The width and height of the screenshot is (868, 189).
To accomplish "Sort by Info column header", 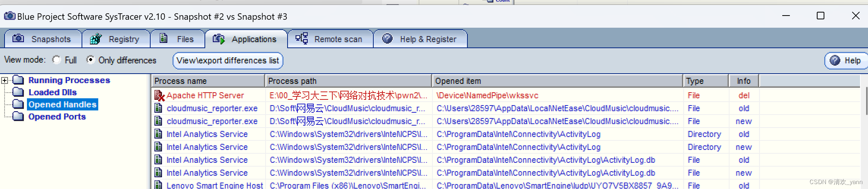I will tap(744, 81).
